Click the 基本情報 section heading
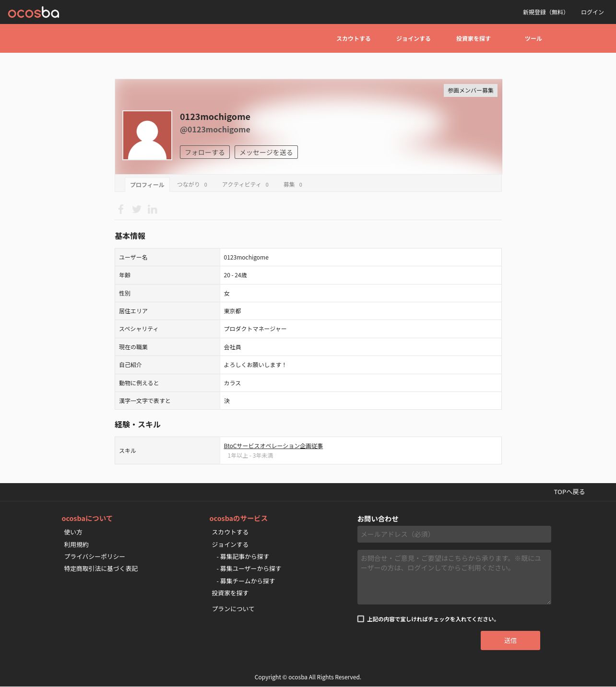This screenshot has height=687, width=616. 130,236
